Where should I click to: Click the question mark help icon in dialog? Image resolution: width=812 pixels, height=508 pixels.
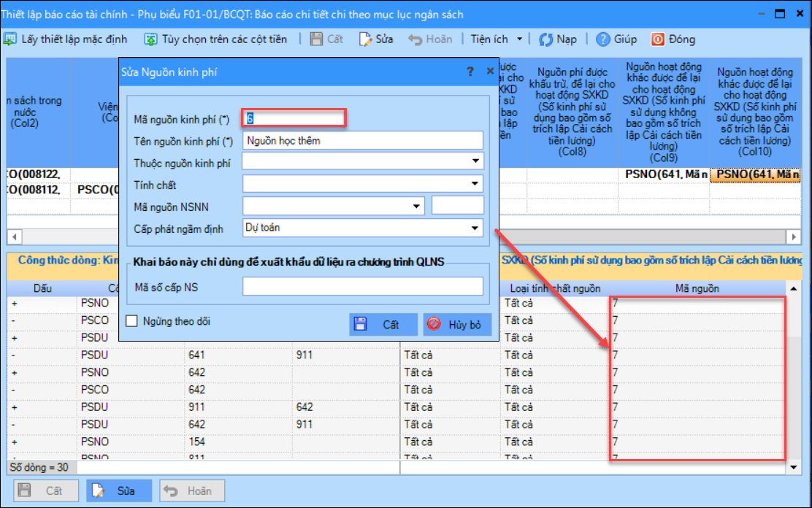[x=470, y=72]
